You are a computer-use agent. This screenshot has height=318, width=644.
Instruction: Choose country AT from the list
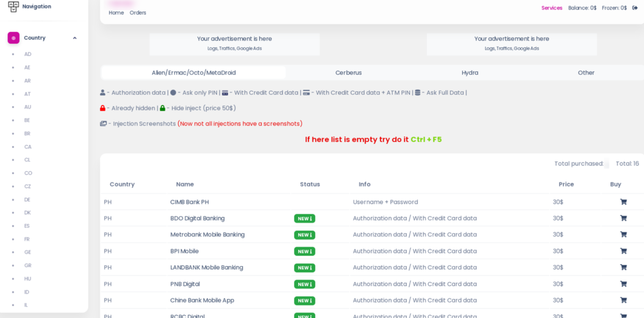point(27,94)
